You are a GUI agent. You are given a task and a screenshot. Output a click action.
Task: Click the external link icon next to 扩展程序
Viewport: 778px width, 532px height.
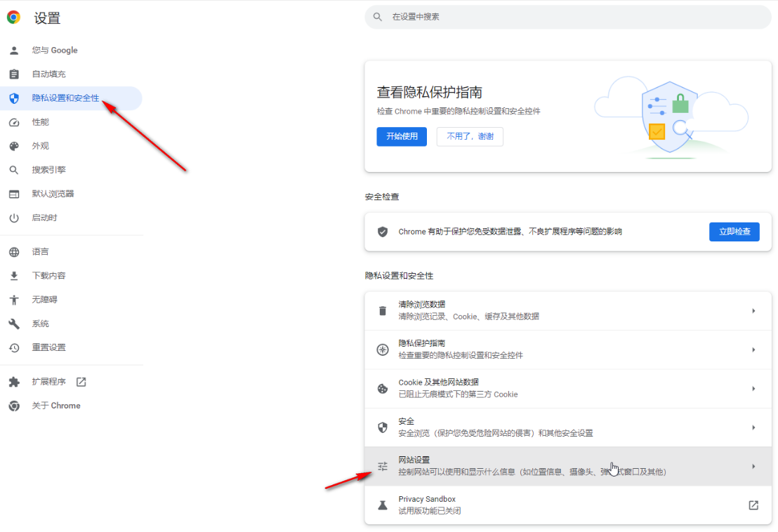[x=81, y=382]
